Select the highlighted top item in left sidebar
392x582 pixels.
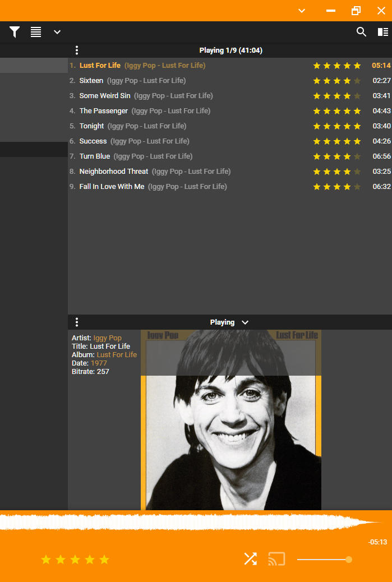click(34, 66)
